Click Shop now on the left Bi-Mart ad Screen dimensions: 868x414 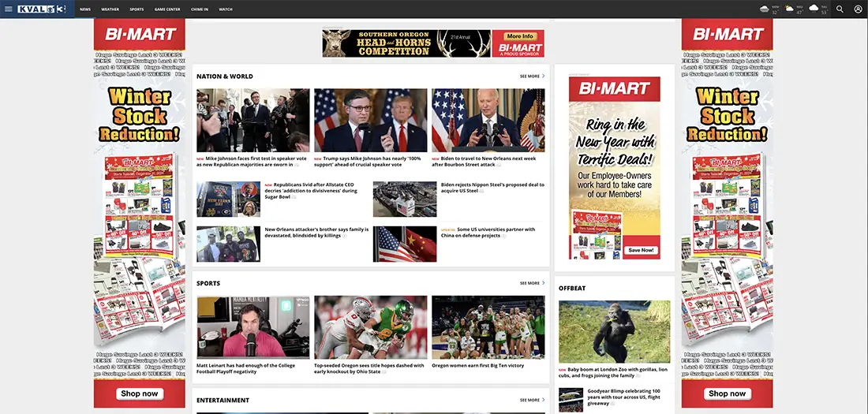tap(140, 394)
